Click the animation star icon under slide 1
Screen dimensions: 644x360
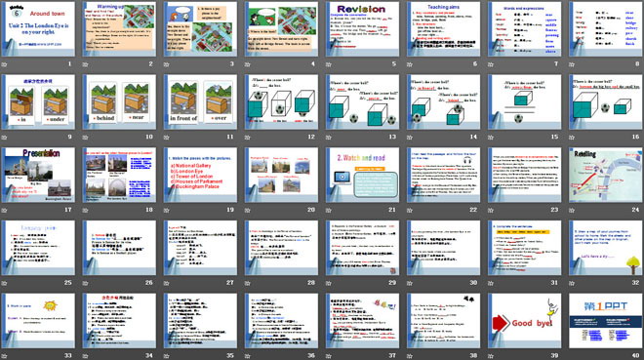tap(5, 64)
